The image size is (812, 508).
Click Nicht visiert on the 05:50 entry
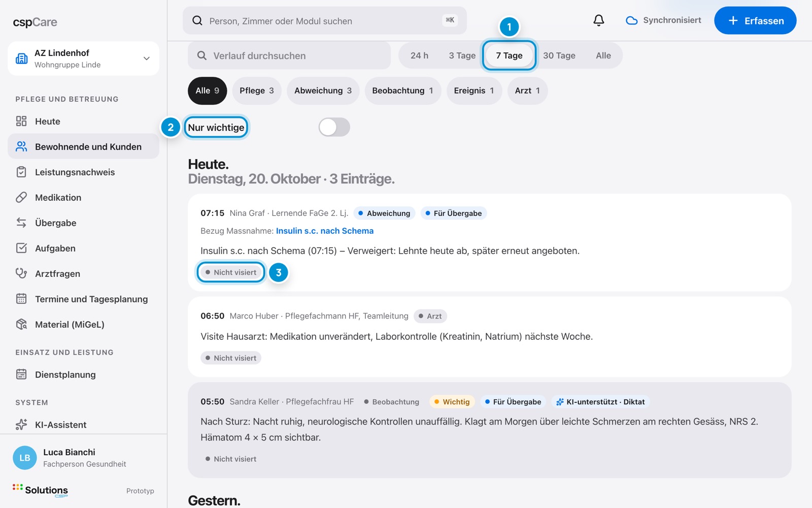tap(231, 459)
